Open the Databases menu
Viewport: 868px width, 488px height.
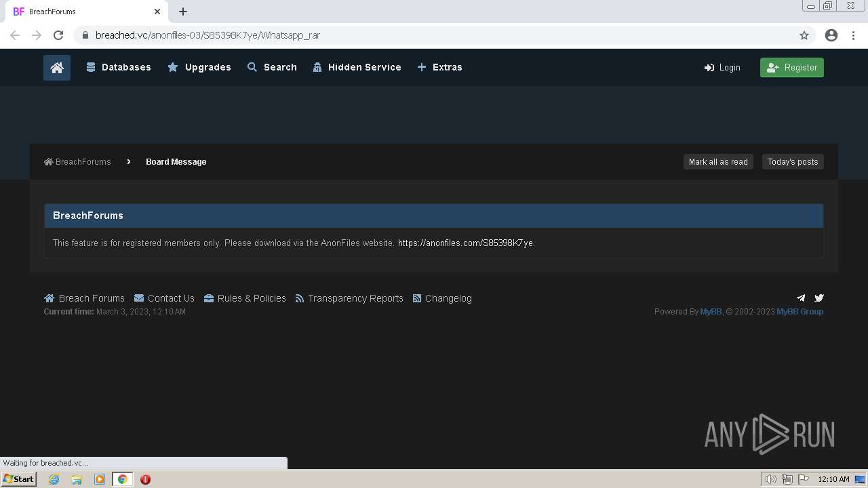pos(119,67)
